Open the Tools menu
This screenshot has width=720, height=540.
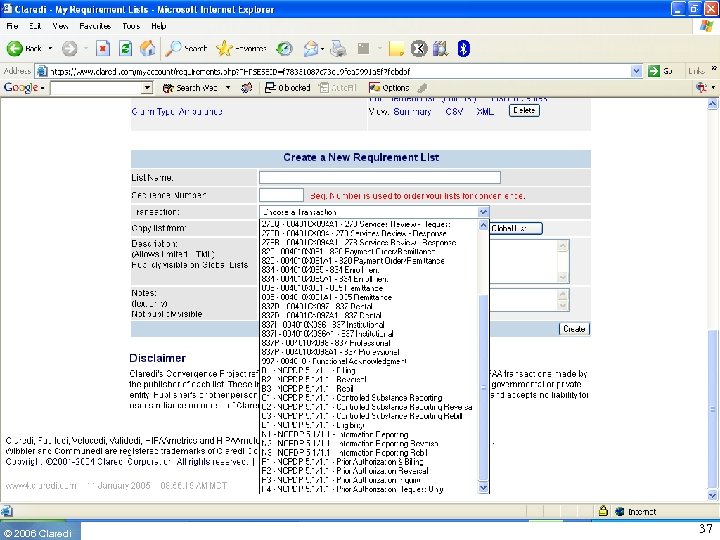click(x=131, y=26)
